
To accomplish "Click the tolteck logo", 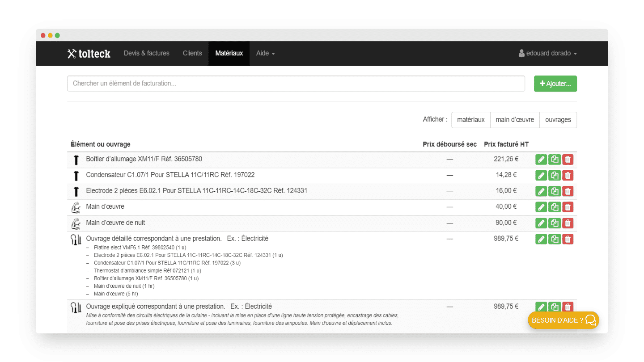I will tap(89, 54).
